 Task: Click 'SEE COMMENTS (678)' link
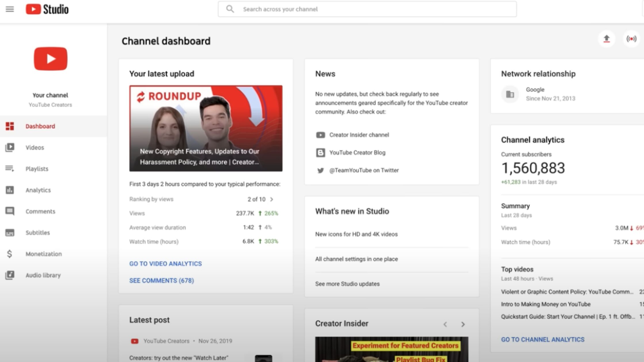[x=162, y=280]
